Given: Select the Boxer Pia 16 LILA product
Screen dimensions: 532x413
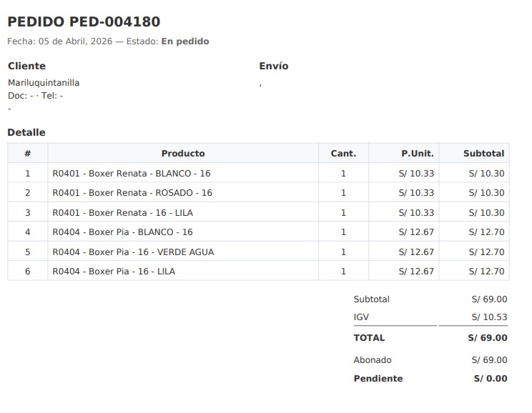Looking at the screenshot, I should [x=114, y=272].
